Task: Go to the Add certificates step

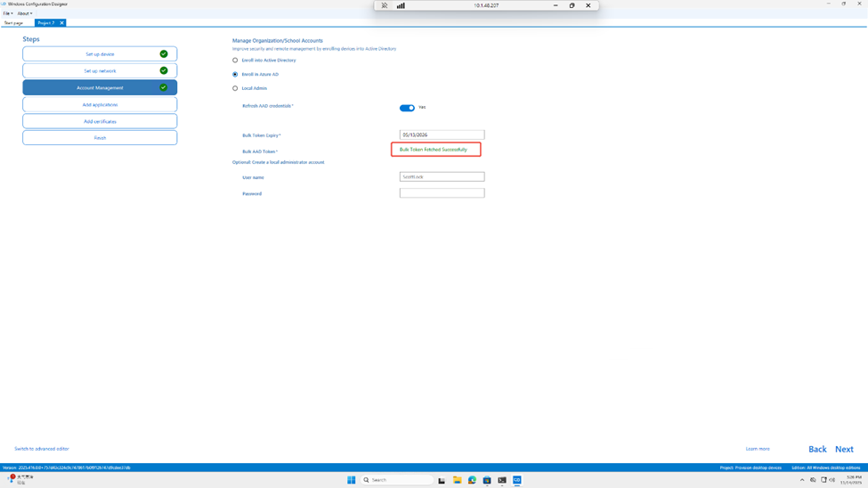Action: (x=100, y=121)
